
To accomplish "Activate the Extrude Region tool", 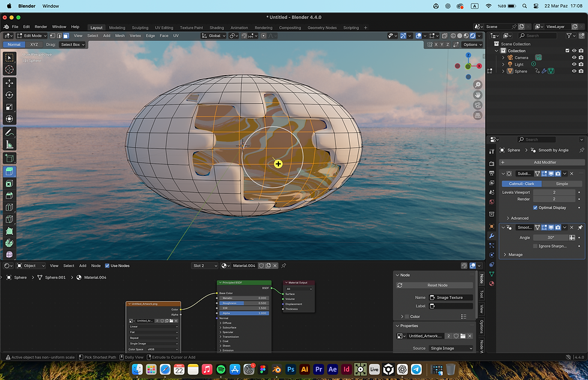I will [x=10, y=172].
